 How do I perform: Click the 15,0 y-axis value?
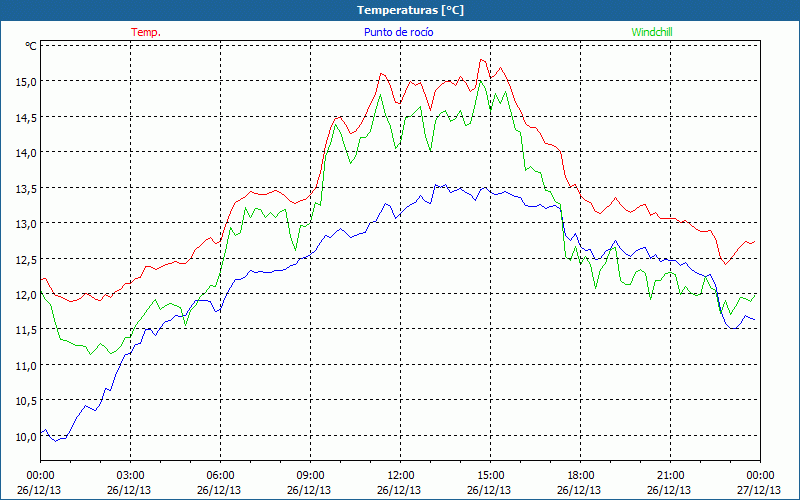pos(27,82)
